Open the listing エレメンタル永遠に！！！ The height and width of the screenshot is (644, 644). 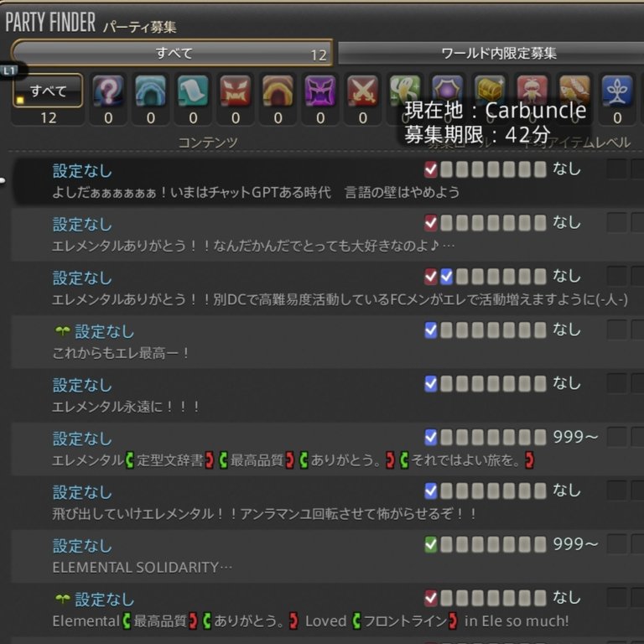click(x=328, y=395)
